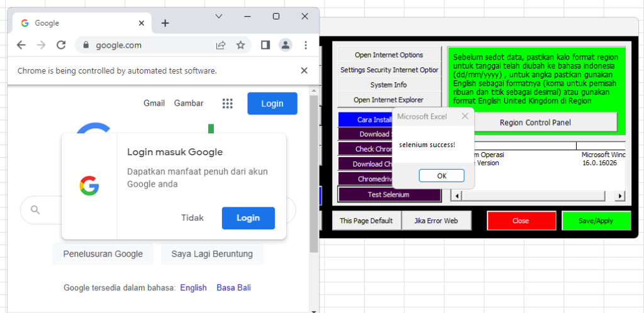
Task: Click Open Internet Explorer button
Action: coord(389,100)
